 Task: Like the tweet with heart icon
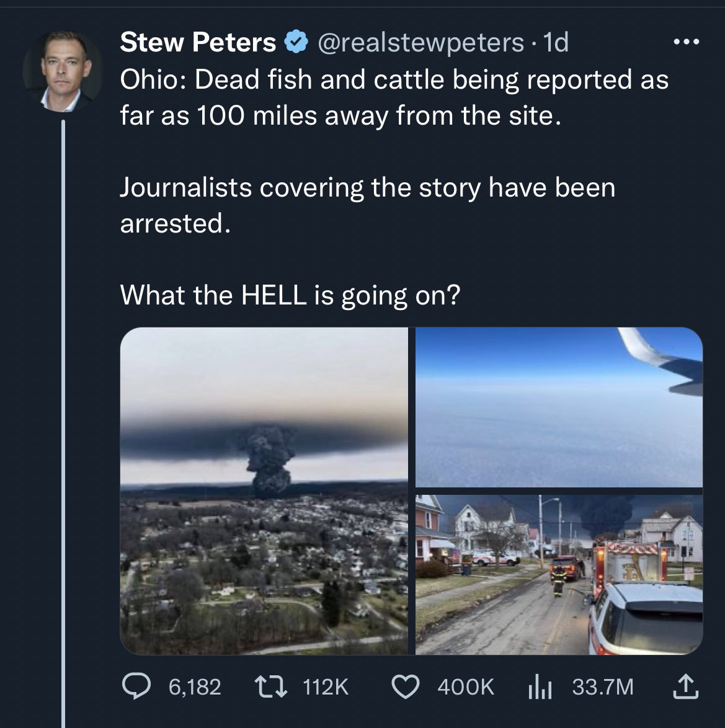point(406,686)
